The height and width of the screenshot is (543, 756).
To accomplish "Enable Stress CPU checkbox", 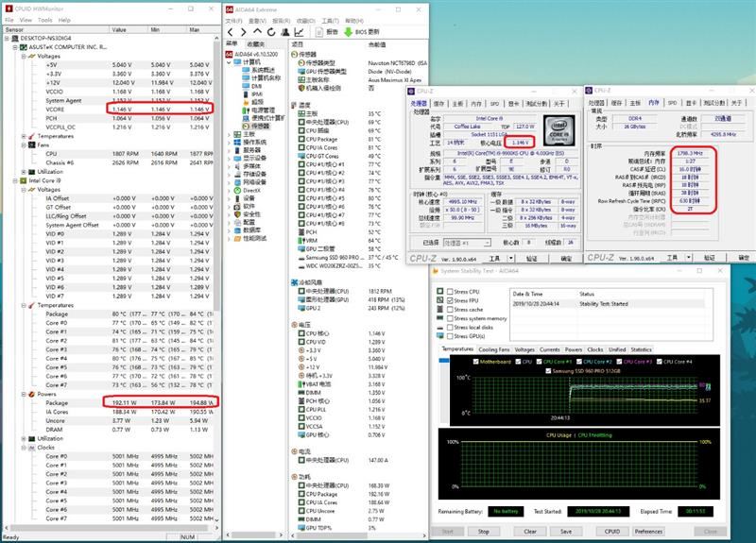I will point(450,292).
